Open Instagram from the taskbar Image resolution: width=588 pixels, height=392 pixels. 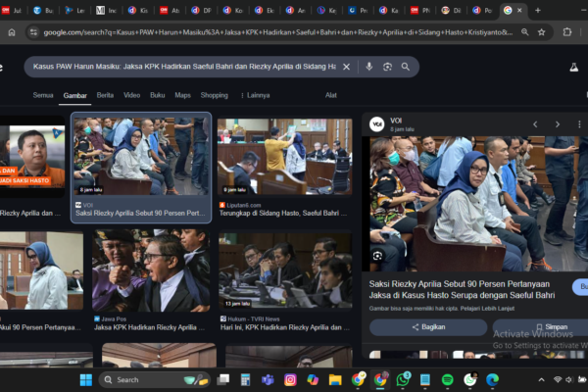[290, 380]
